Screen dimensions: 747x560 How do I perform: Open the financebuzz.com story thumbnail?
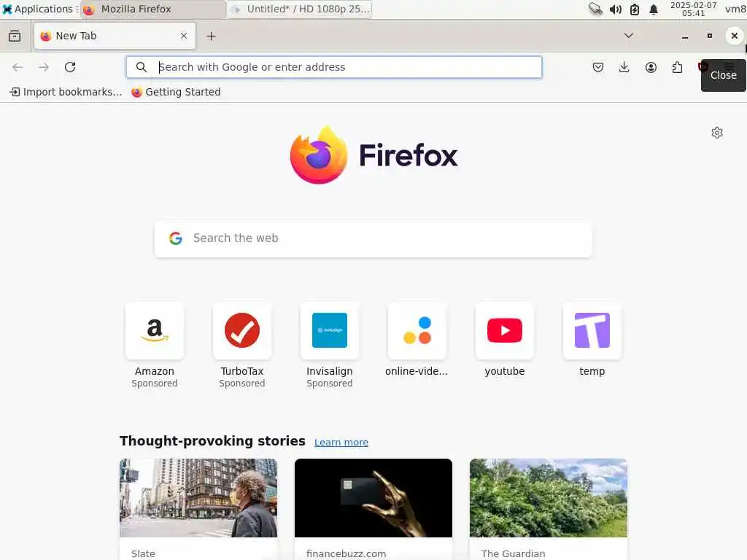373,498
